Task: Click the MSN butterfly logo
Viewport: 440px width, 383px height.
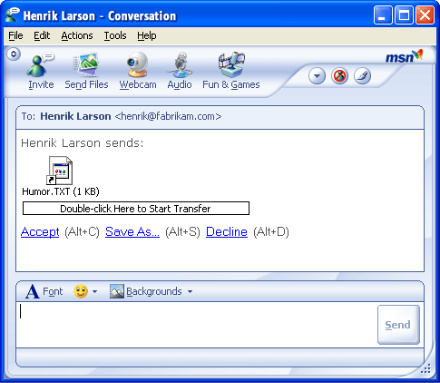Action: (x=404, y=57)
